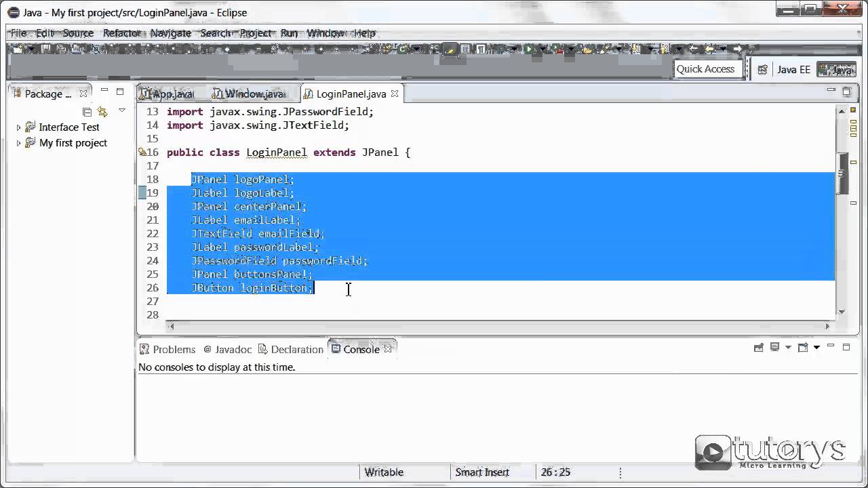This screenshot has height=488, width=868.
Task: Open the Problems view tab
Action: click(x=167, y=349)
